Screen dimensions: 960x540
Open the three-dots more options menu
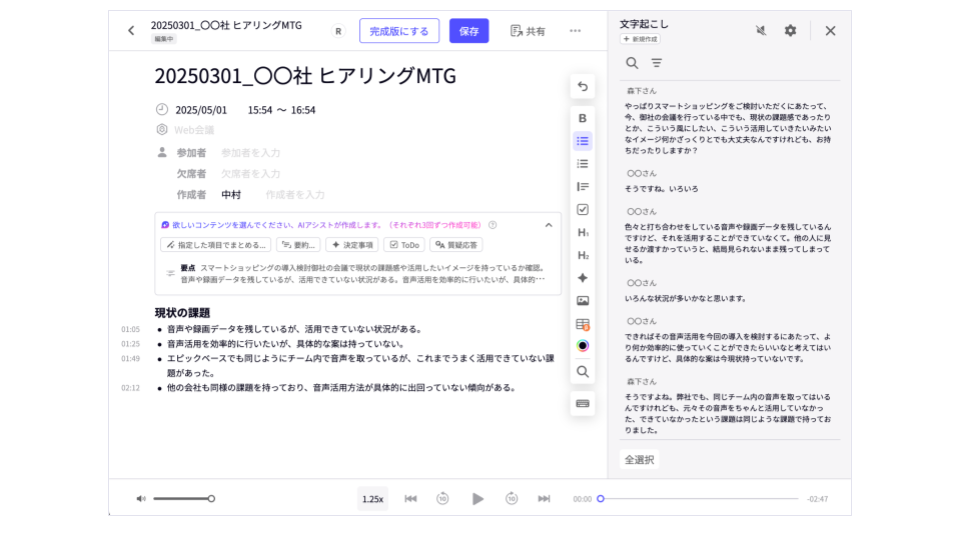pos(575,31)
